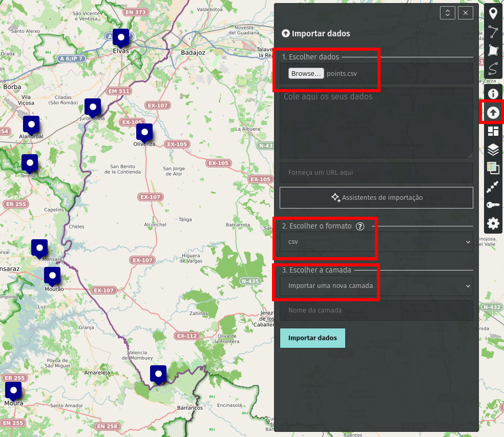Open the route drawing tool
Viewport: 504px width, 437px height.
493,69
